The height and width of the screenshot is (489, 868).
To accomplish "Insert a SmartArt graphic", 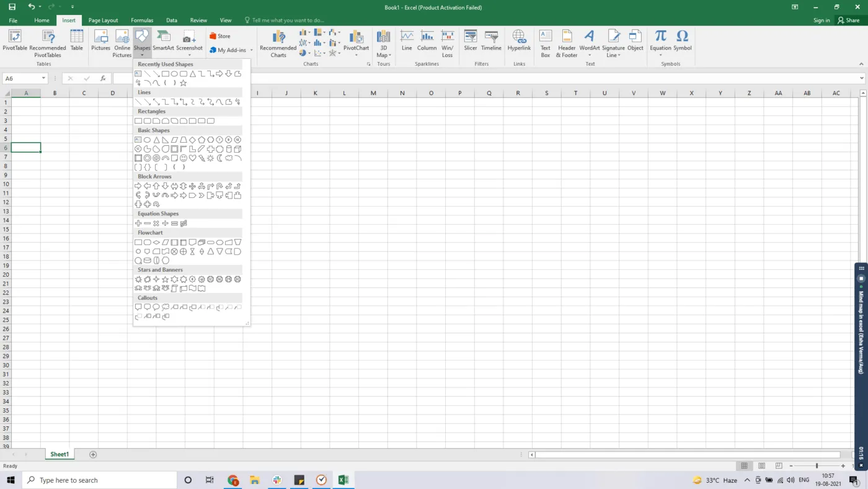I will pyautogui.click(x=163, y=43).
